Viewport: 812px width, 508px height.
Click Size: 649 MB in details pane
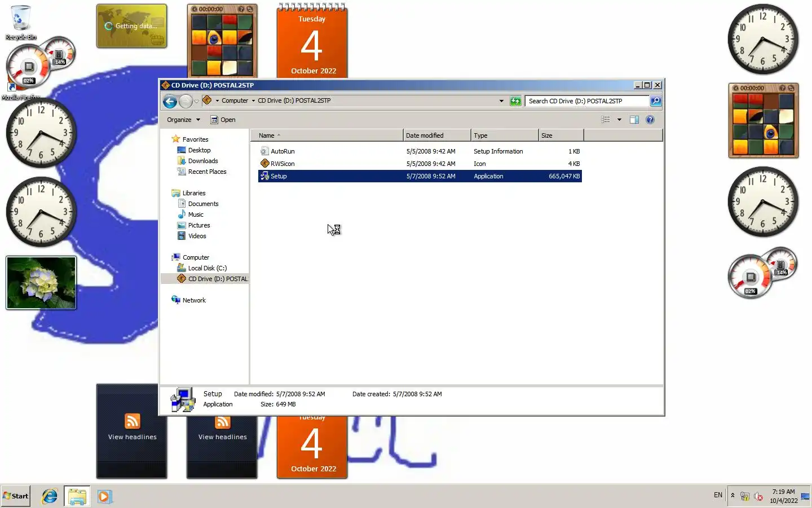pos(278,404)
